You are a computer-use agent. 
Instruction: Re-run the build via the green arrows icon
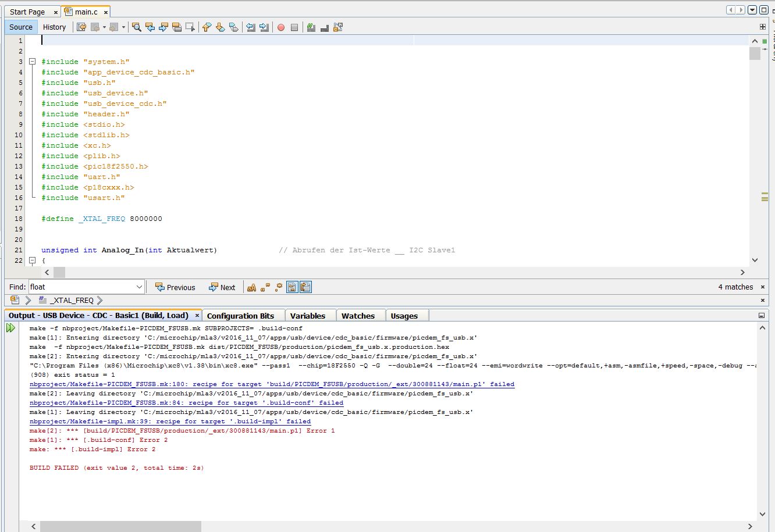[10, 327]
